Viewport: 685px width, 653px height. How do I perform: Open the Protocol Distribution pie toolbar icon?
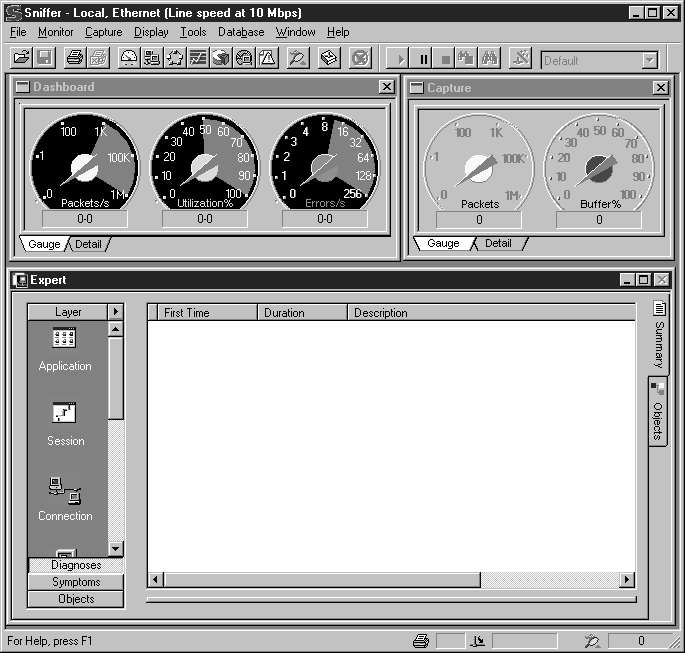pyautogui.click(x=221, y=58)
